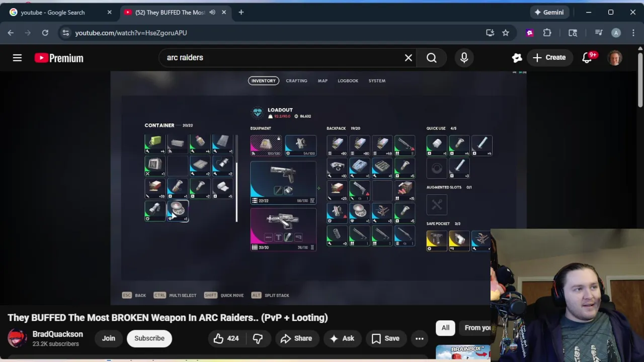
Task: Click the pistol weapon slot 22/22
Action: click(x=283, y=183)
